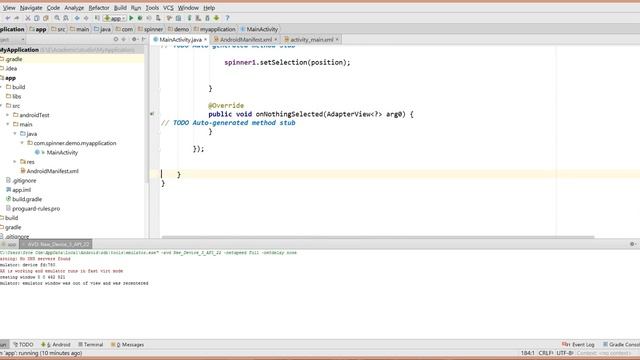
Task: Click the Redo arrow in the toolbar
Action: point(17,18)
